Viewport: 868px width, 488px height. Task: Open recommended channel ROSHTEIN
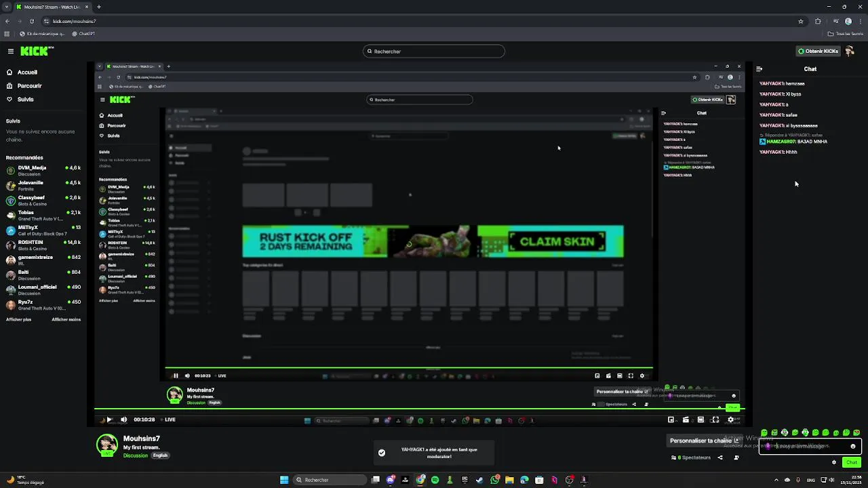coord(43,245)
